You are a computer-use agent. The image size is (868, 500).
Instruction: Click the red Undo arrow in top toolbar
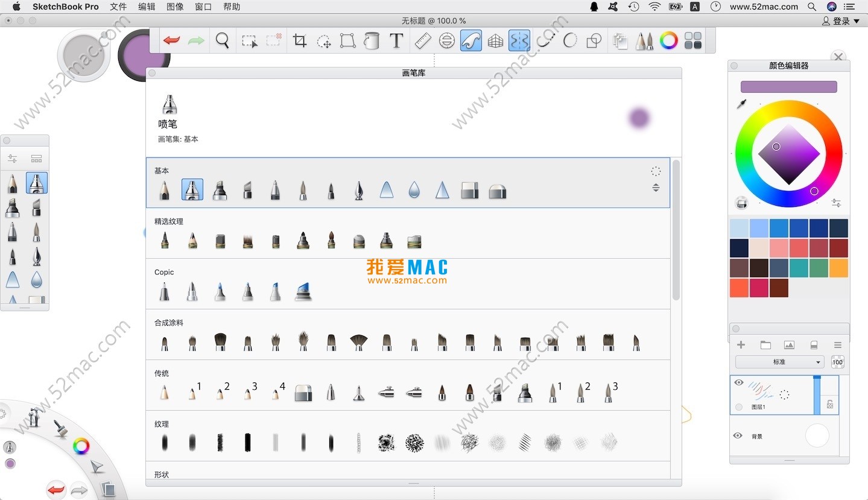[x=171, y=40]
